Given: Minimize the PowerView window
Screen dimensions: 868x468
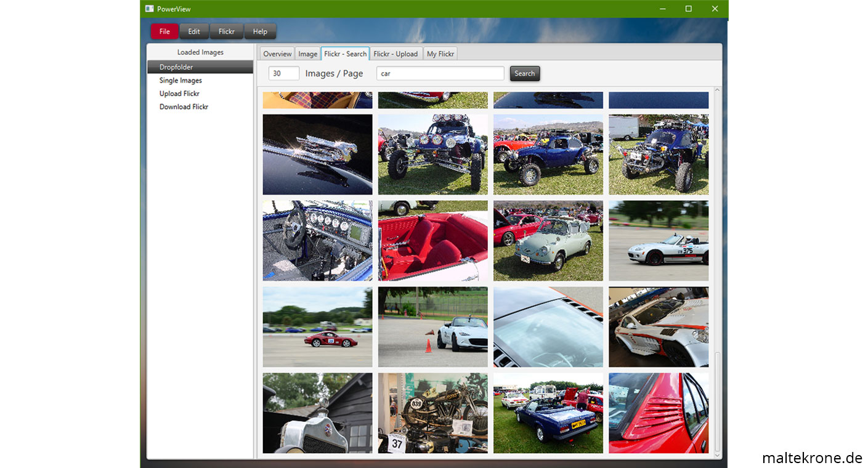Looking at the screenshot, I should 663,9.
